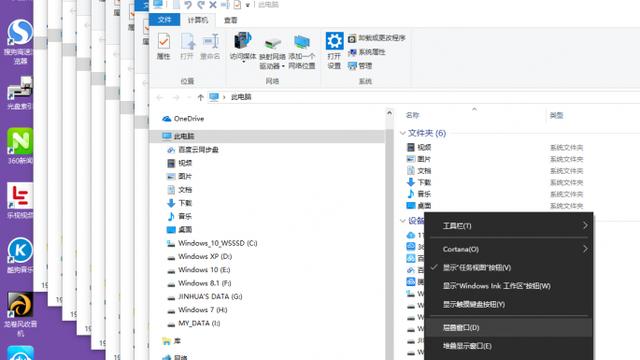Open 音乐 folder in the file list
The image size is (640, 360).
pos(419,194)
